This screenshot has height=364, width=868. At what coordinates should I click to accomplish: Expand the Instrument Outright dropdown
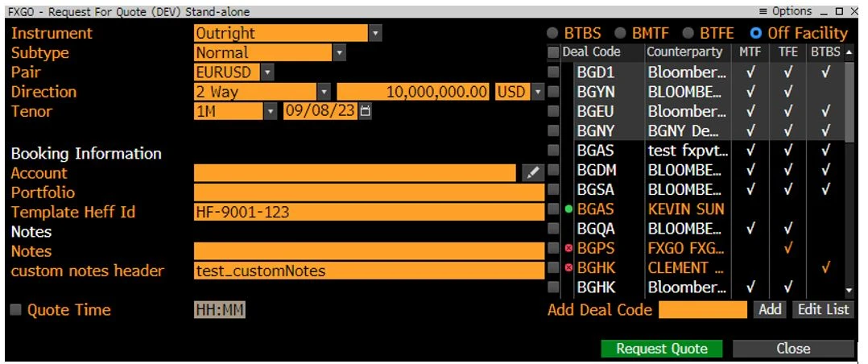point(375,33)
